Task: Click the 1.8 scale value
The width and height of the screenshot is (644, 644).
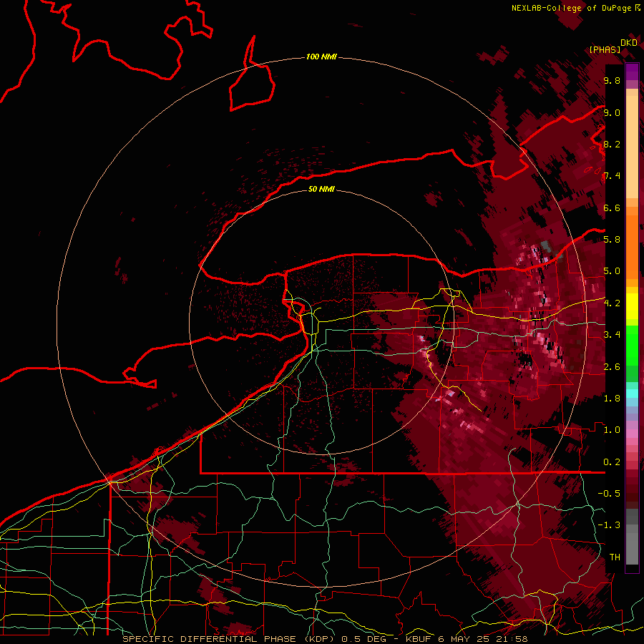Action: (x=612, y=399)
